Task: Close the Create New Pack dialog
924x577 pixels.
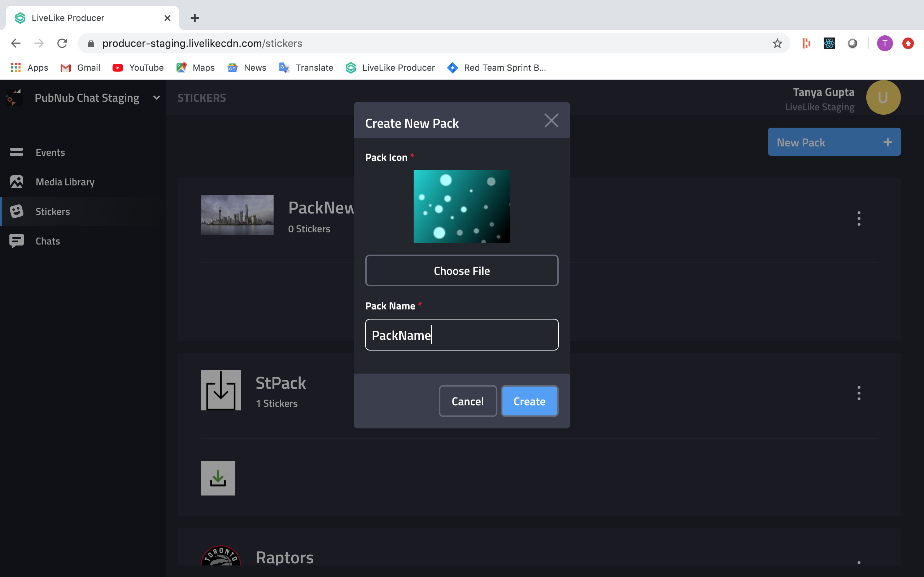Action: tap(551, 121)
